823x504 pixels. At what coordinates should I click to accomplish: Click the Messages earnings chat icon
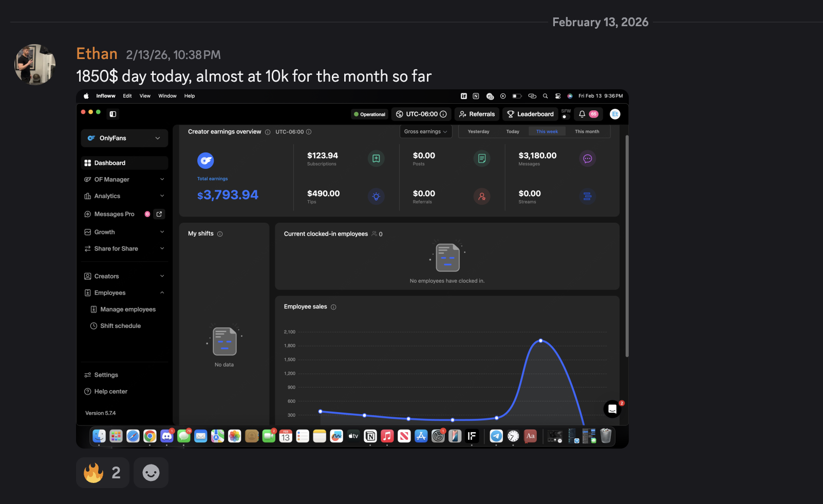coord(587,159)
